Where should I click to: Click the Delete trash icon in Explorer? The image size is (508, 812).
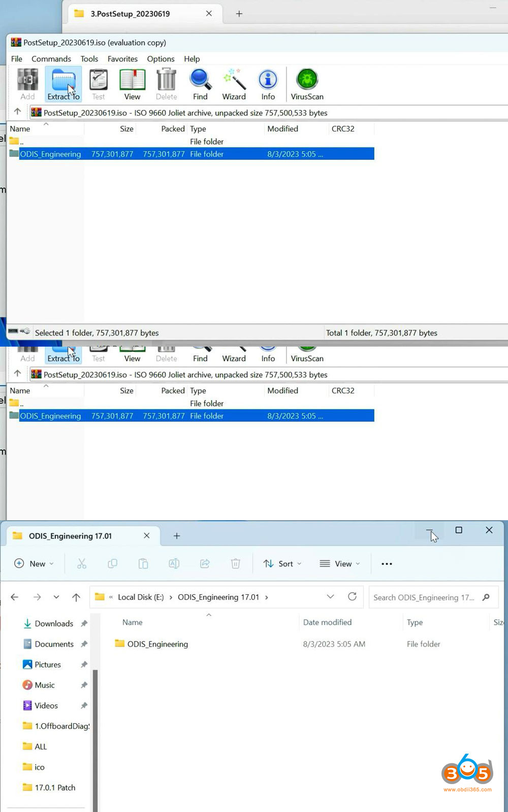(x=236, y=564)
